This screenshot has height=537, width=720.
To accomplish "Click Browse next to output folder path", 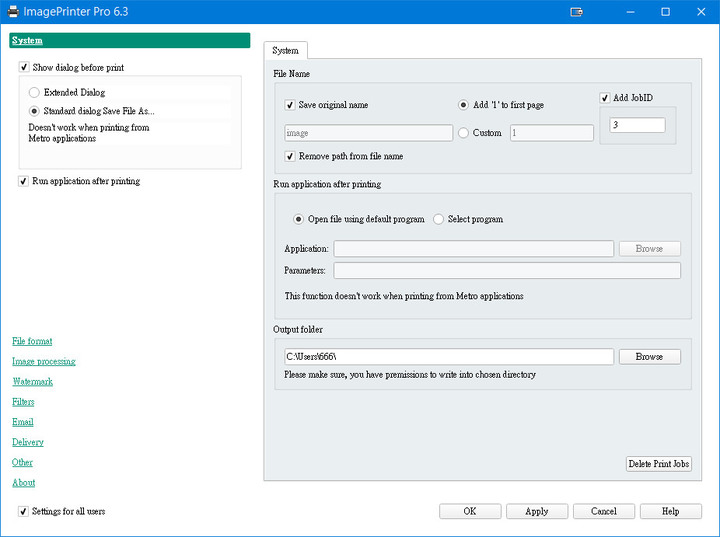I will (650, 357).
